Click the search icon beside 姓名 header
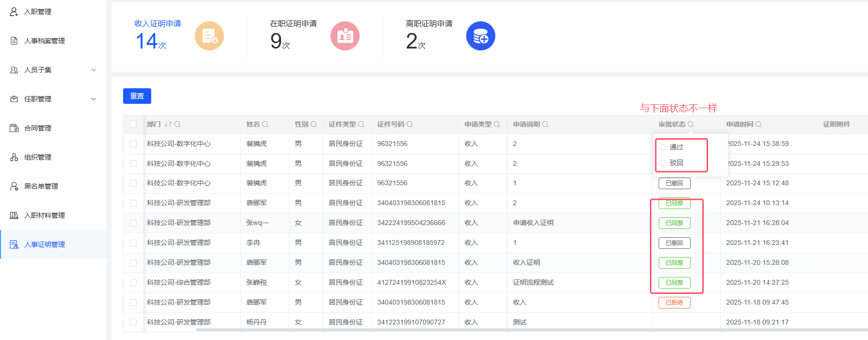Image resolution: width=868 pixels, height=340 pixels. (x=265, y=124)
